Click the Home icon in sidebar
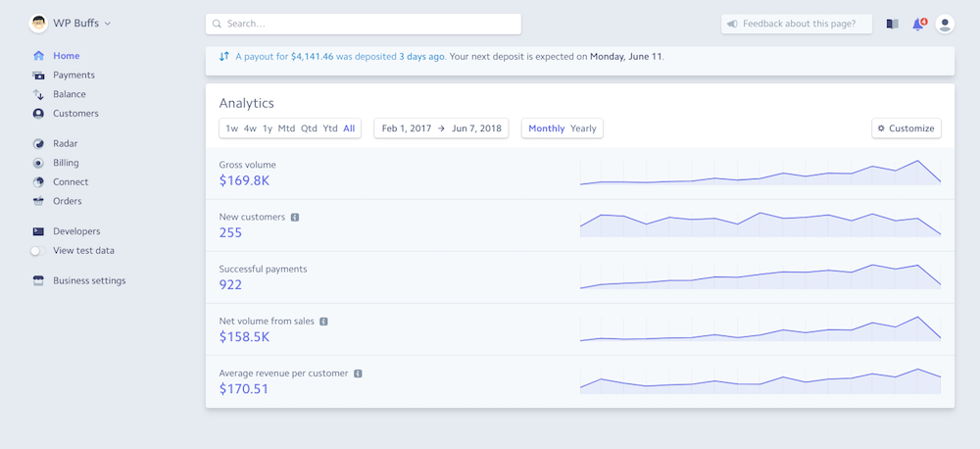The width and height of the screenshot is (980, 449). tap(38, 56)
